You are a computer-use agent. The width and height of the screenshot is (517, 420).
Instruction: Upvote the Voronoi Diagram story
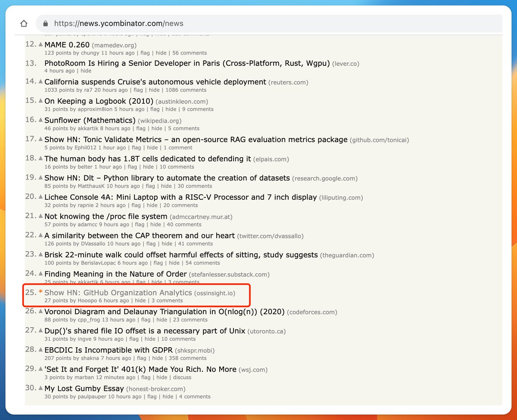(40, 311)
